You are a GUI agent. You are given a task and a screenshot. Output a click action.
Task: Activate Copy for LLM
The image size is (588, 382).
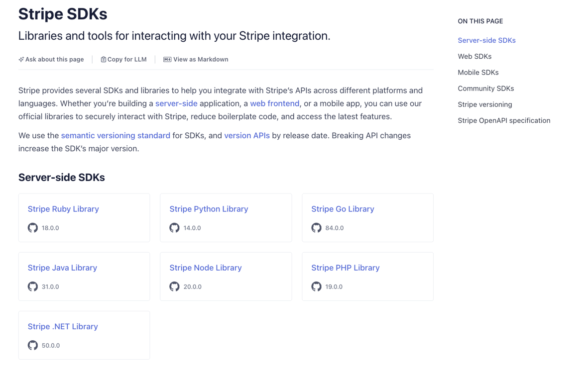click(126, 59)
